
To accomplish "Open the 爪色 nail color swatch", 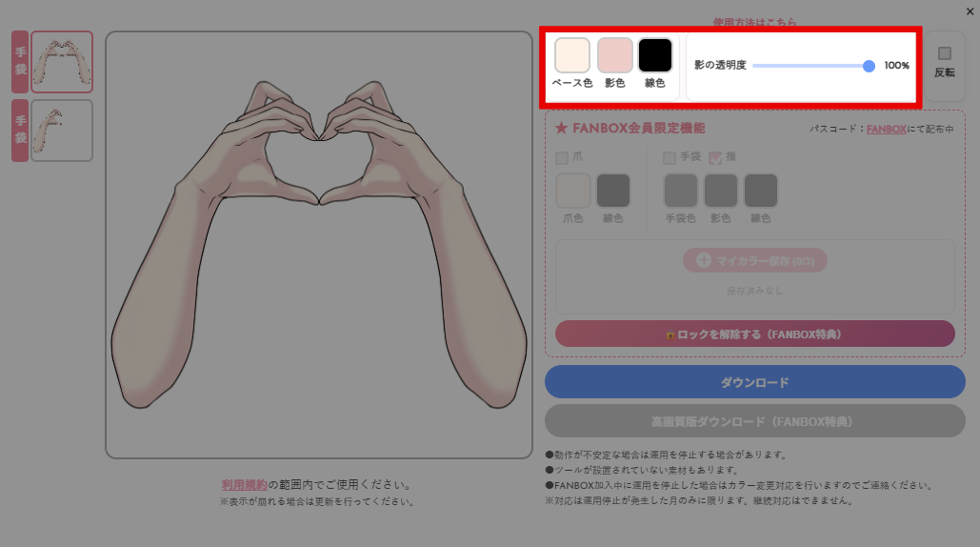I will click(573, 191).
